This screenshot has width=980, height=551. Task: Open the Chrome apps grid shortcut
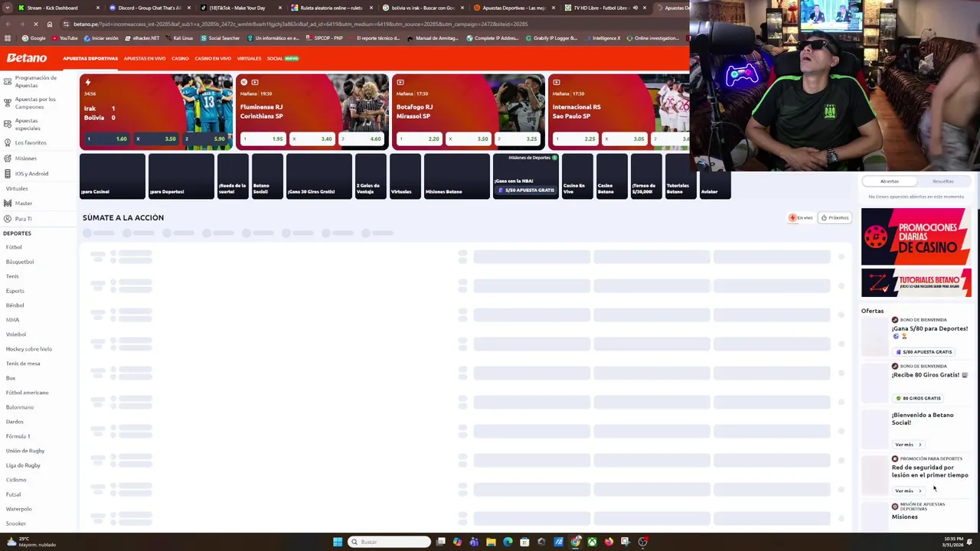8,38
